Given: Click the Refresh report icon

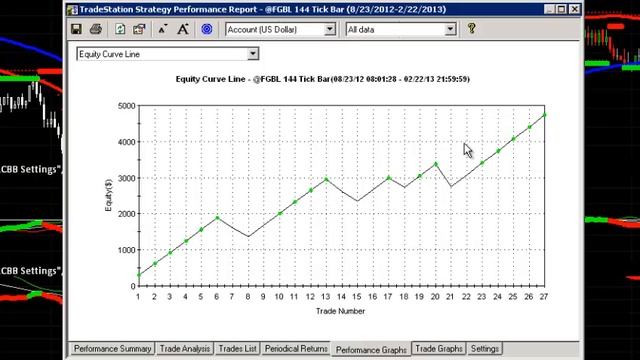Looking at the screenshot, I should coord(120,29).
